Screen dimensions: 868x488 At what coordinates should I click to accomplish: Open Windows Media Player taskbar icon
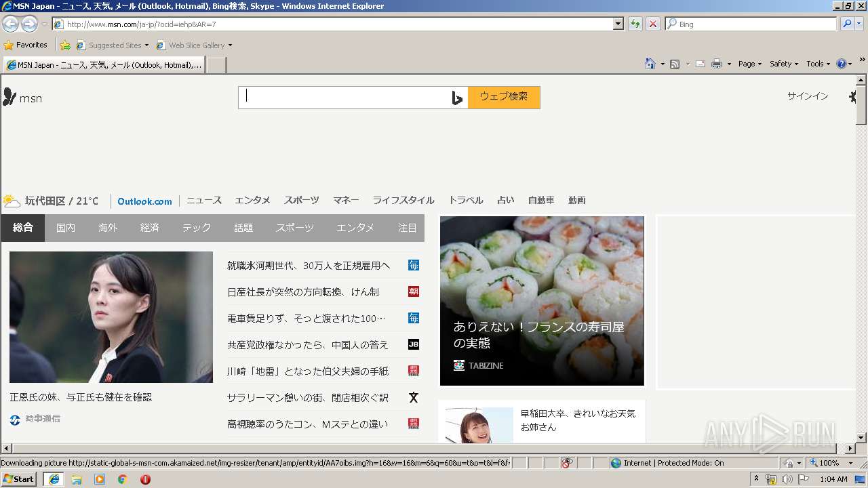point(100,479)
